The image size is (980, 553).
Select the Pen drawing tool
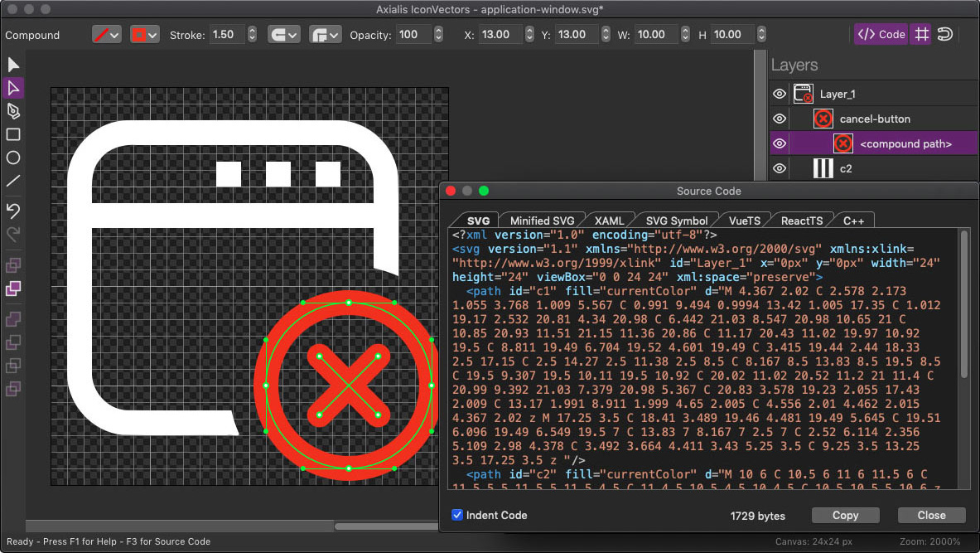pyautogui.click(x=13, y=111)
